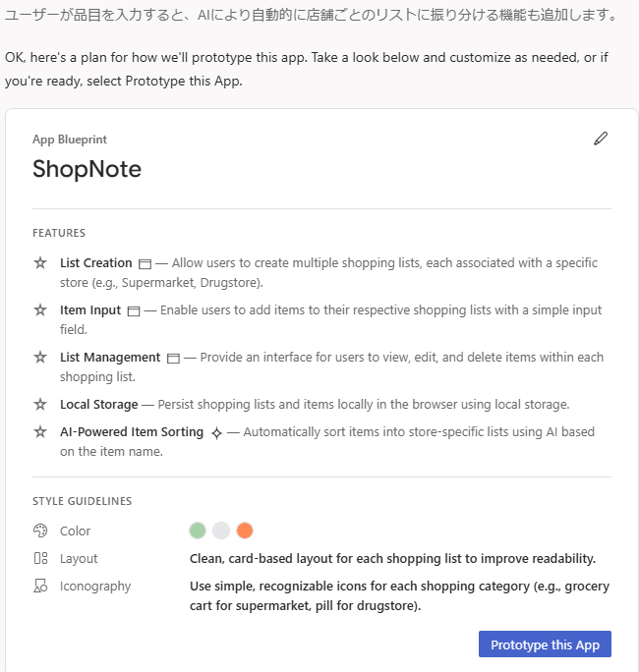
Task: Click the UI window icon after Item Input
Action: point(134,311)
